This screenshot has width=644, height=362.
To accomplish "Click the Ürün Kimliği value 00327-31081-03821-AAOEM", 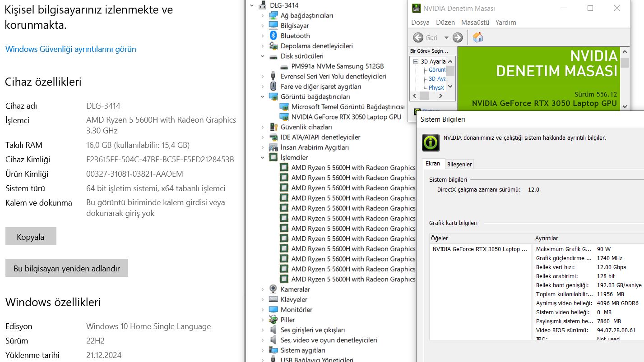I will (x=134, y=174).
